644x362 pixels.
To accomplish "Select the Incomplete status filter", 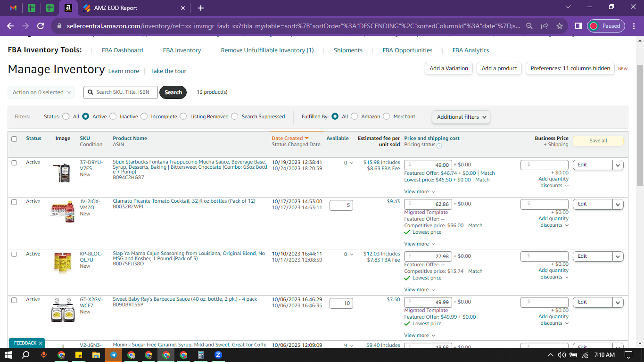I will [144, 116].
